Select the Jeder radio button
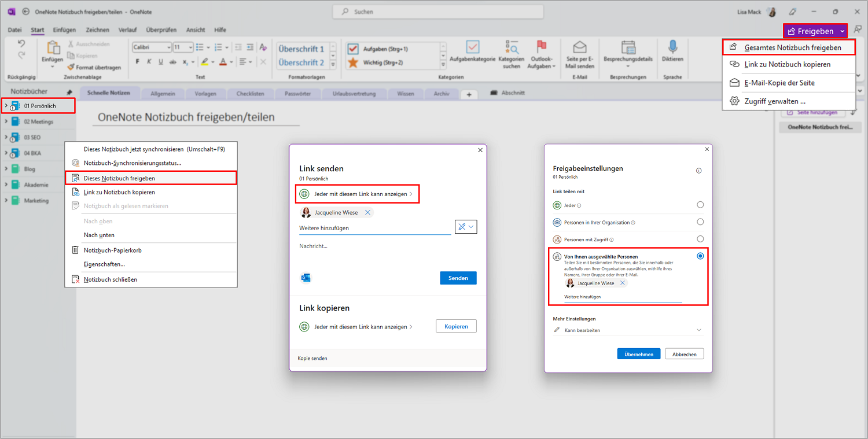The height and width of the screenshot is (439, 868). [700, 205]
